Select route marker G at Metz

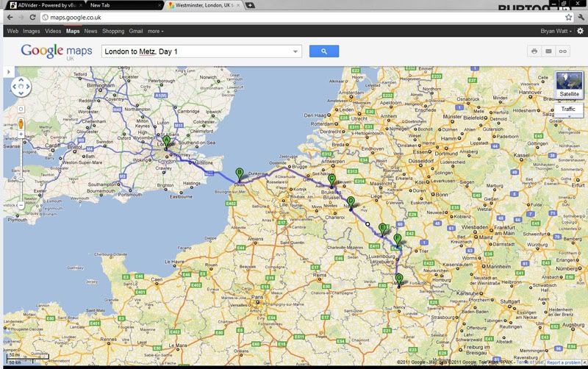point(399,280)
